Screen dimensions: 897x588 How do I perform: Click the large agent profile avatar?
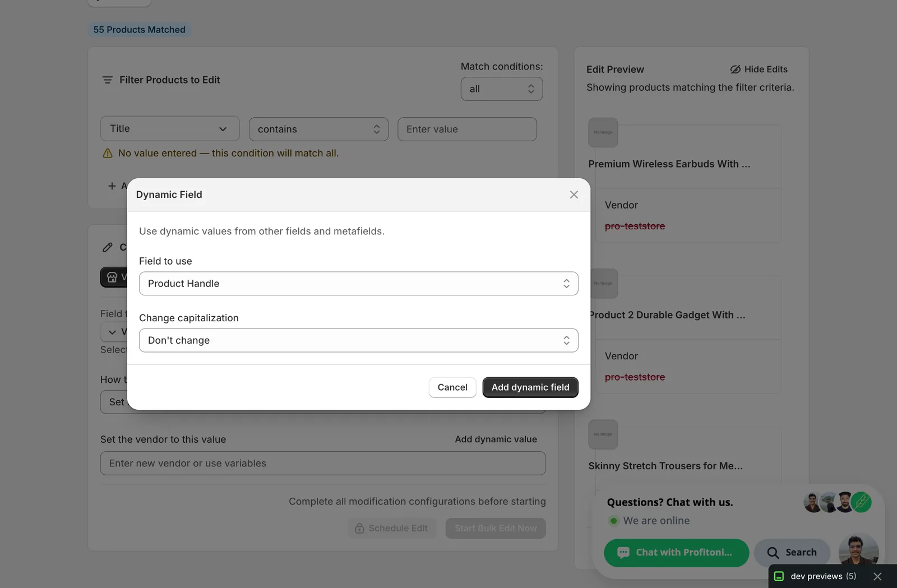coord(858,550)
